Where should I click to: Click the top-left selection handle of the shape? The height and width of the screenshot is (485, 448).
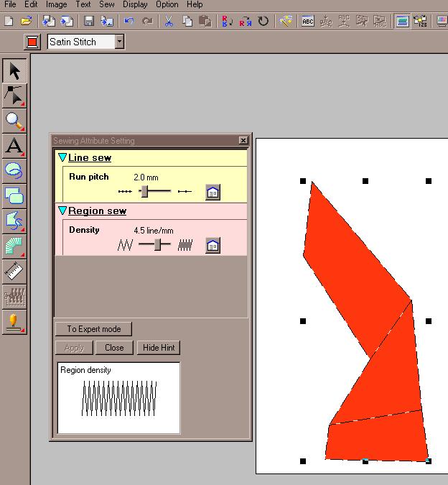point(303,181)
